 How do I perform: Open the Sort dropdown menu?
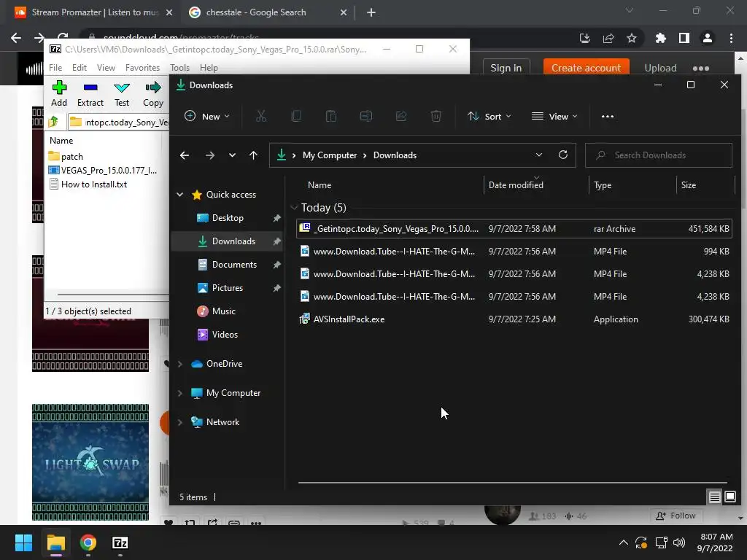pyautogui.click(x=489, y=116)
